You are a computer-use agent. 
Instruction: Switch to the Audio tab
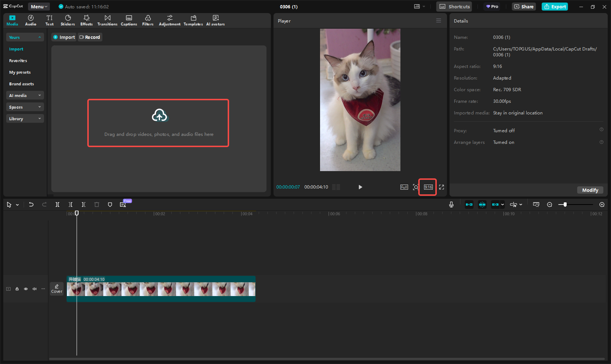pos(31,20)
